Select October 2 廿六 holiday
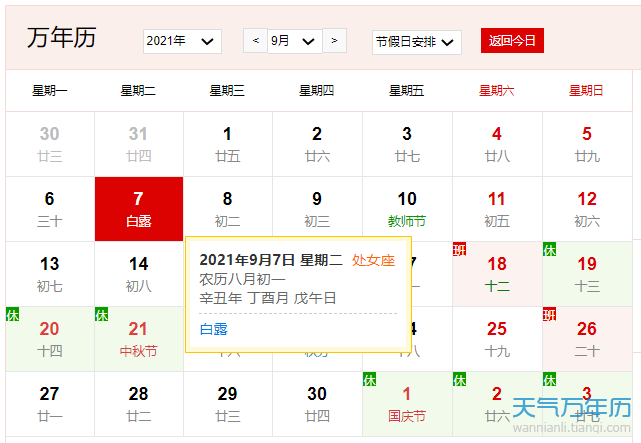This screenshot has height=443, width=641. (497, 404)
